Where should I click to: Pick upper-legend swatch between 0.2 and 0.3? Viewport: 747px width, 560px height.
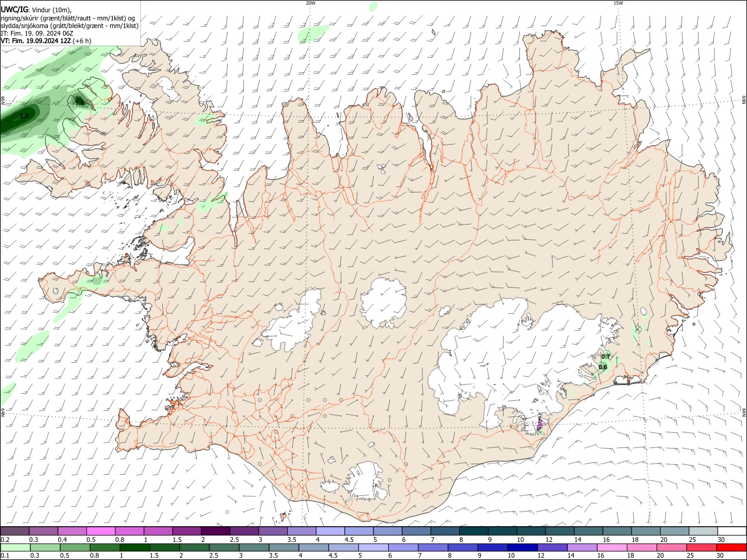(15, 531)
